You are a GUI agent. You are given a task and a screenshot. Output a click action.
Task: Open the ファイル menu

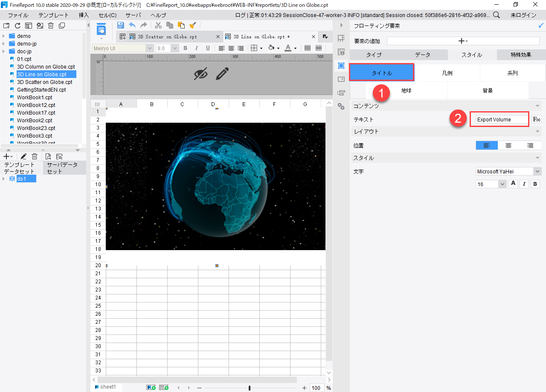coord(18,15)
